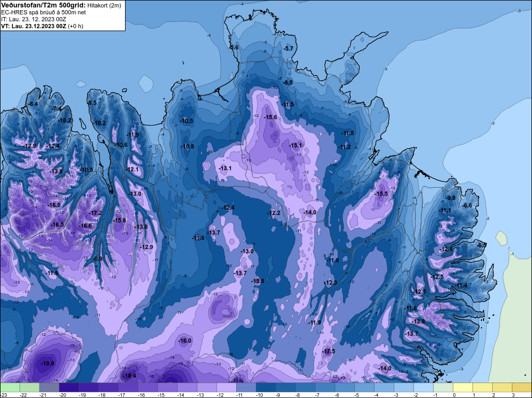This screenshot has height=398, width=532.
Task: Click the -15.6 temperature label
Action: click(270, 117)
